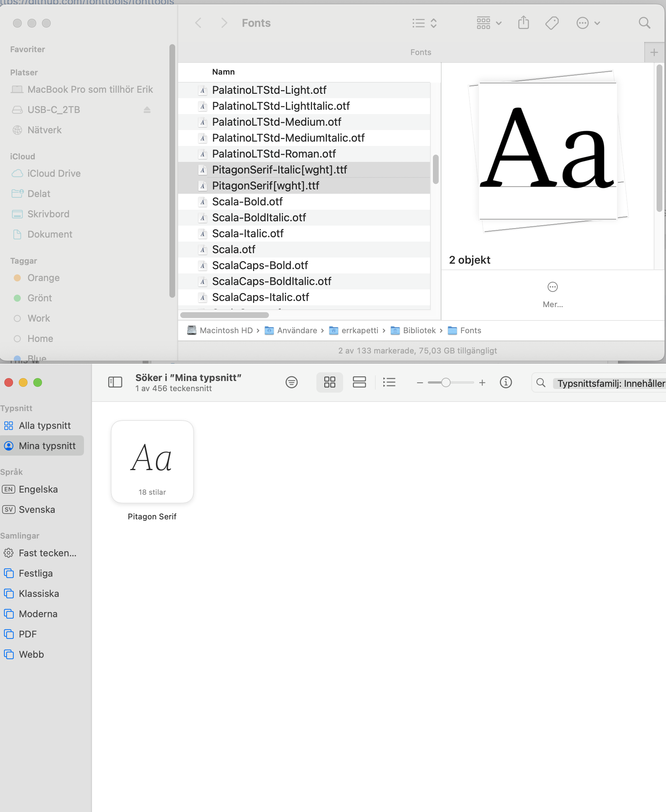
Task: Switch Font Book to list view
Action: [389, 382]
